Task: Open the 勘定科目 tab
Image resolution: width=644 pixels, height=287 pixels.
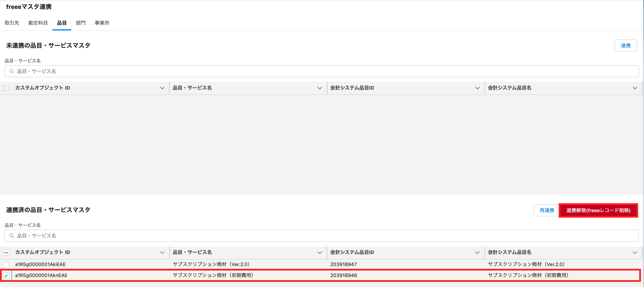Action: (x=38, y=23)
